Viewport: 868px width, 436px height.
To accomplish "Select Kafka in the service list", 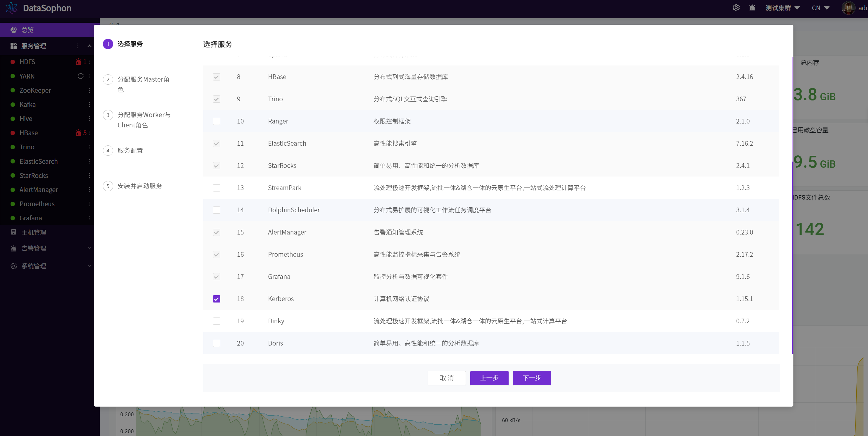I will click(x=28, y=105).
